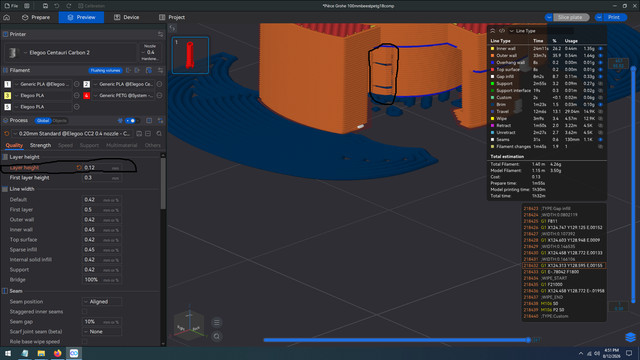The height and width of the screenshot is (360, 640).
Task: Select the Objects process mode
Action: click(x=60, y=121)
